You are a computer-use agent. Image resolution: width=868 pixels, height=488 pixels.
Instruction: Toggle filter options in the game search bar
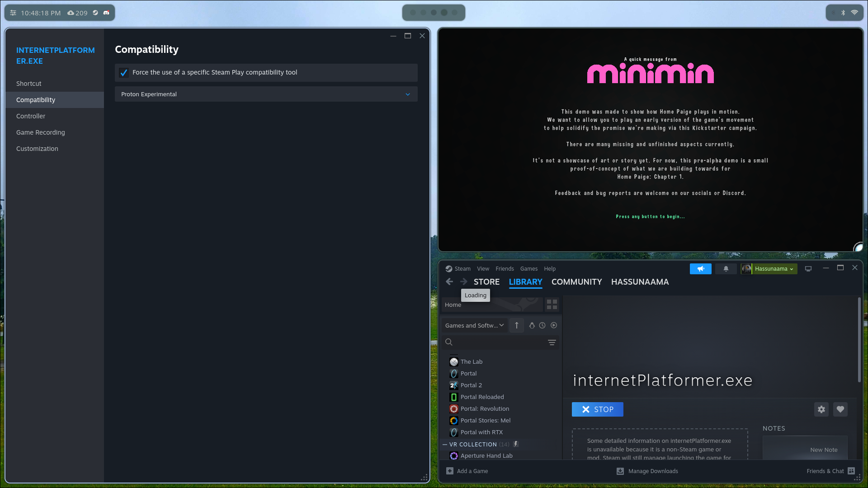pyautogui.click(x=552, y=342)
